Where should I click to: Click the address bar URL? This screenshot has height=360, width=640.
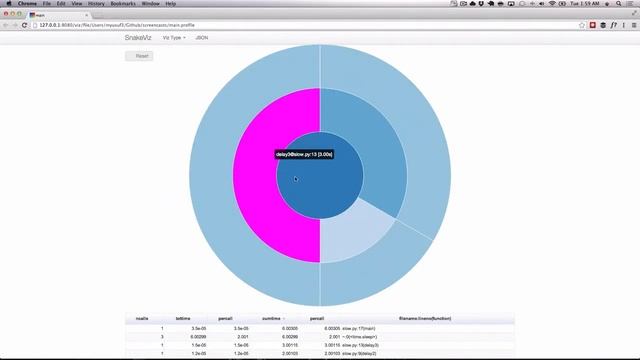click(117, 25)
